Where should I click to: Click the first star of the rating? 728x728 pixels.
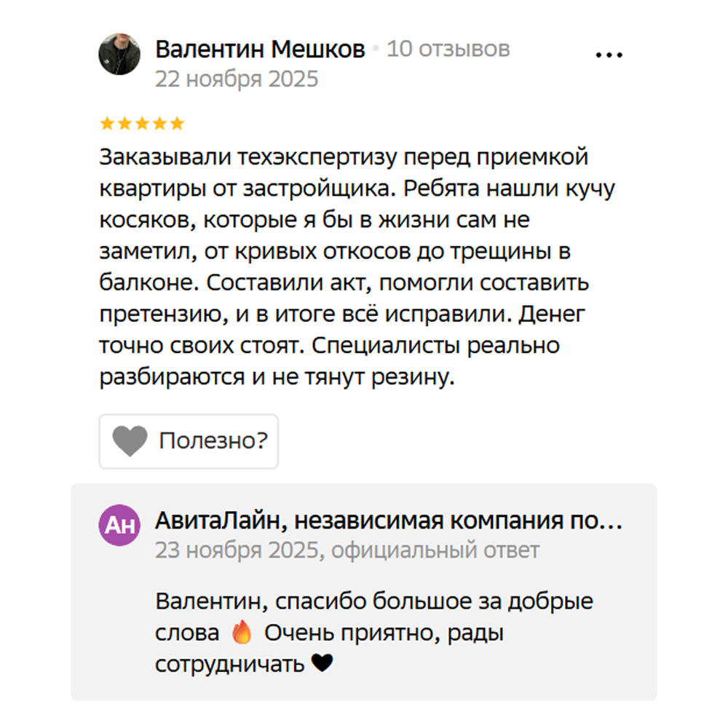tap(107, 123)
